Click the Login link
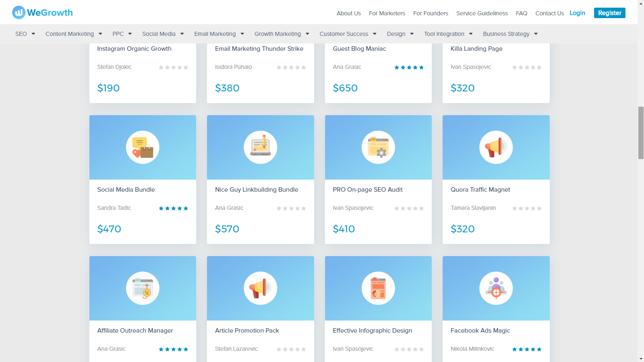Image resolution: width=644 pixels, height=362 pixels. pyautogui.click(x=577, y=13)
